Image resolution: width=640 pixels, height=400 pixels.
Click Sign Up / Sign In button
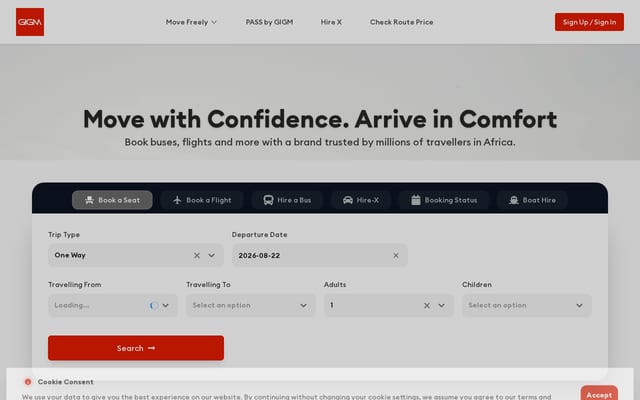[x=589, y=22]
